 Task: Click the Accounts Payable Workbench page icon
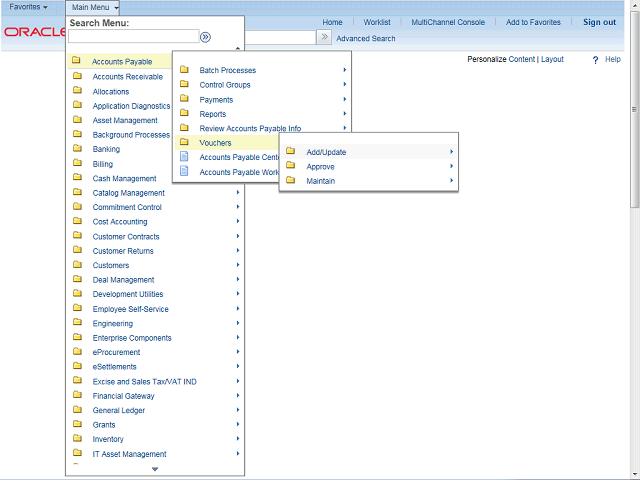point(183,172)
